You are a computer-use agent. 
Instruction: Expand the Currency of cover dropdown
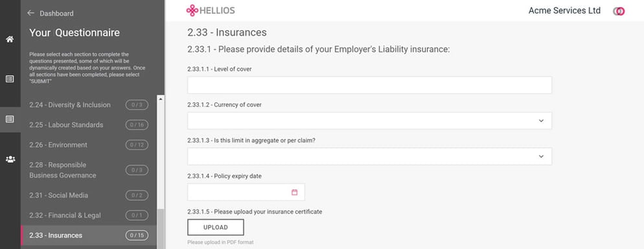(370, 120)
